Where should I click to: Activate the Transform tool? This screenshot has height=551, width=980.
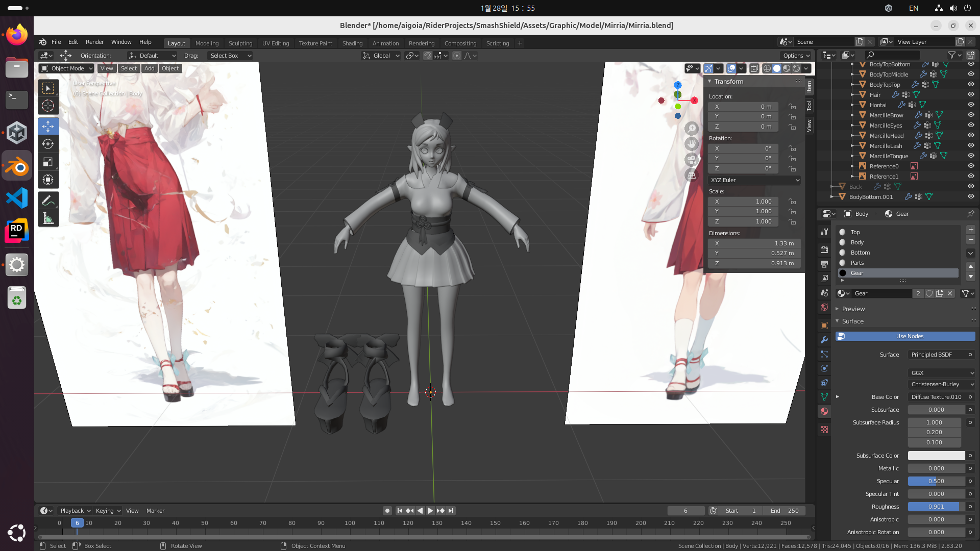48,180
